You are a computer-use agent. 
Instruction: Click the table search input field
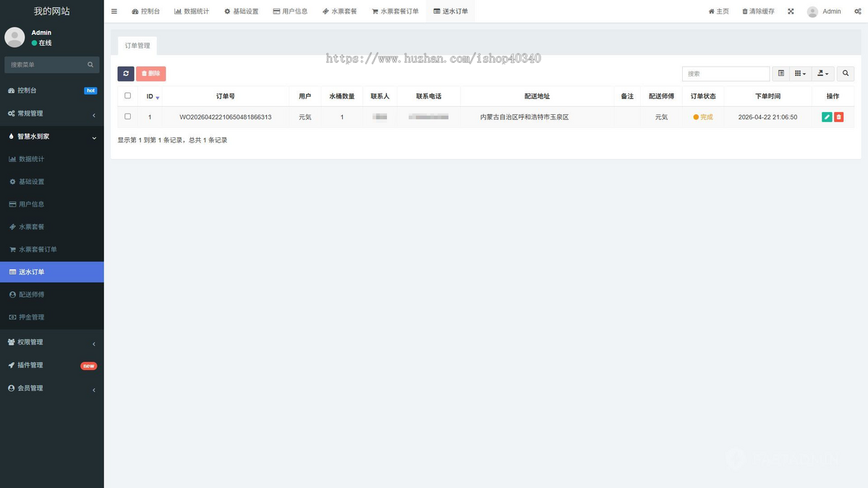(726, 74)
